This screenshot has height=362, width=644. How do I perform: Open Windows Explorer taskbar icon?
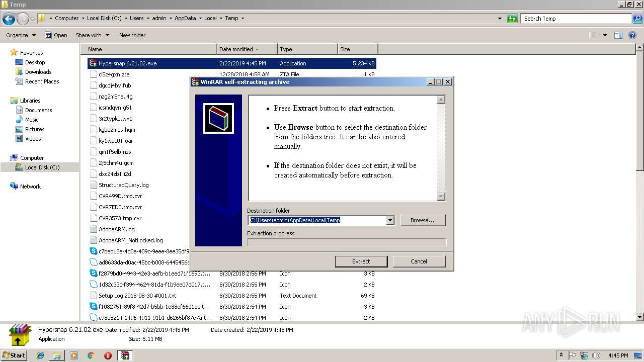pos(57,355)
